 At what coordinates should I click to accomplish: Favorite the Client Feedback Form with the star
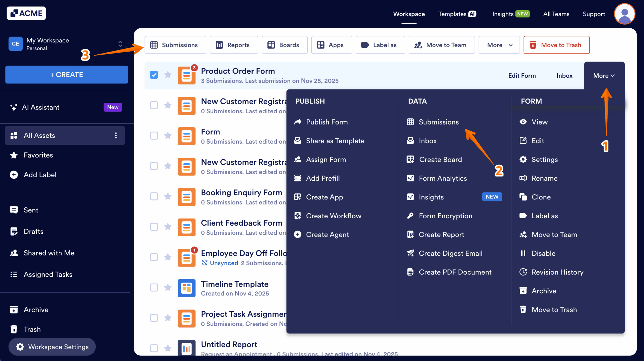click(168, 227)
